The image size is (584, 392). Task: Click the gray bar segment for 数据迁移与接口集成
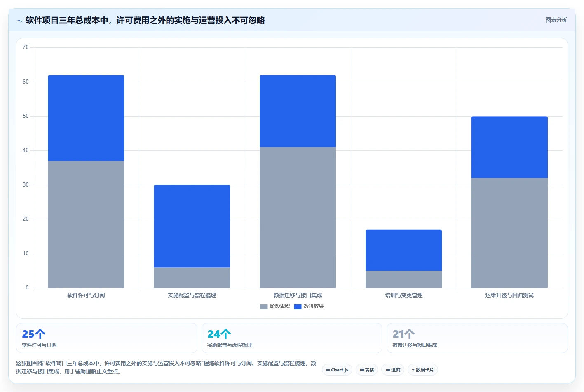pyautogui.click(x=298, y=217)
